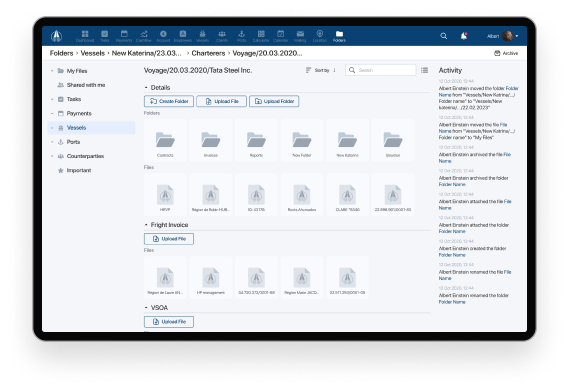Viewport: 569px width, 390px height.
Task: Switch to list view layout icon
Action: tap(424, 70)
